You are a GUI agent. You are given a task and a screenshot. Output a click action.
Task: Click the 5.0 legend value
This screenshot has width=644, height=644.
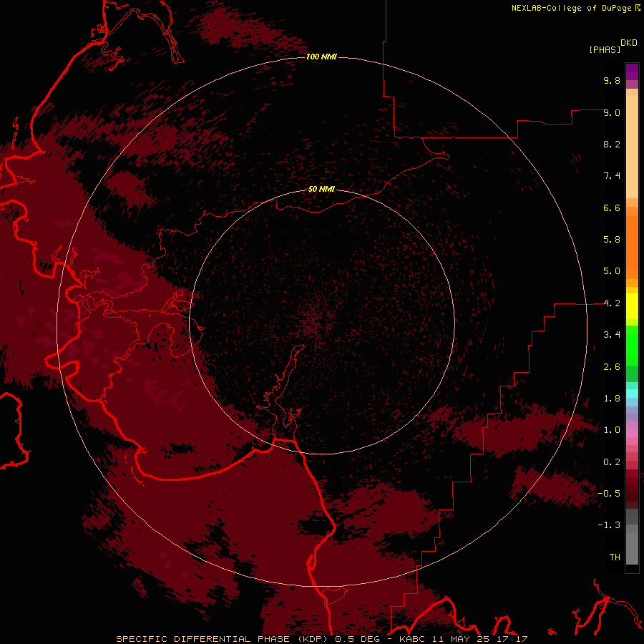(x=612, y=271)
